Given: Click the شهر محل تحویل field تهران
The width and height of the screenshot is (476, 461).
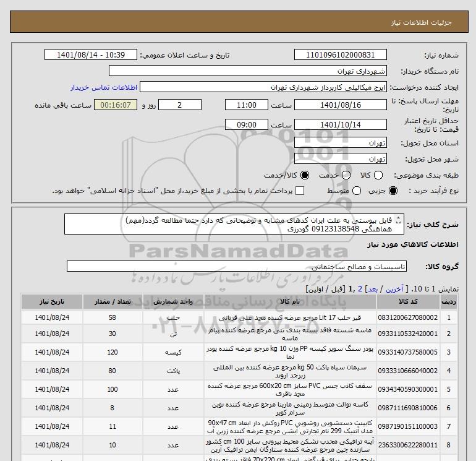Looking at the screenshot, I should (x=340, y=158).
